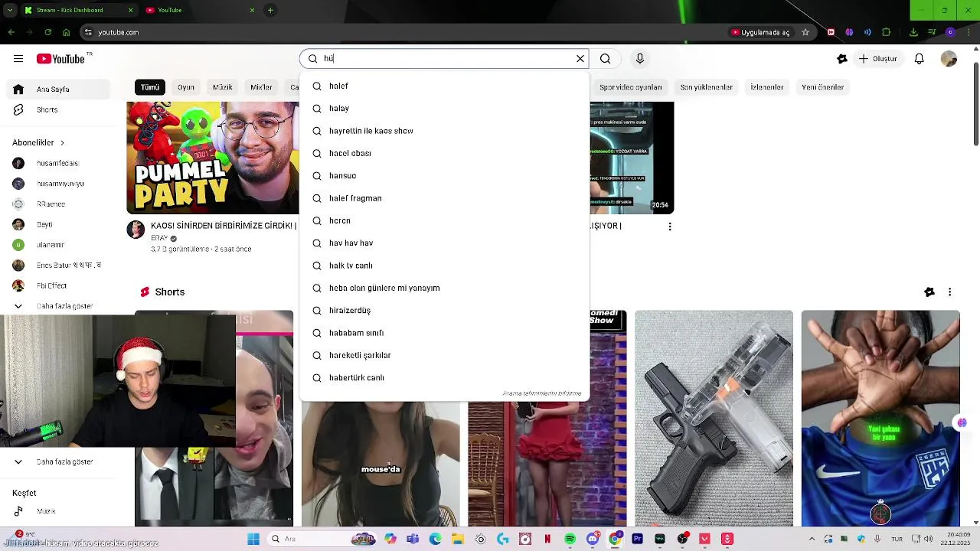
Task: Close the YouTube browser tab
Action: 252,10
